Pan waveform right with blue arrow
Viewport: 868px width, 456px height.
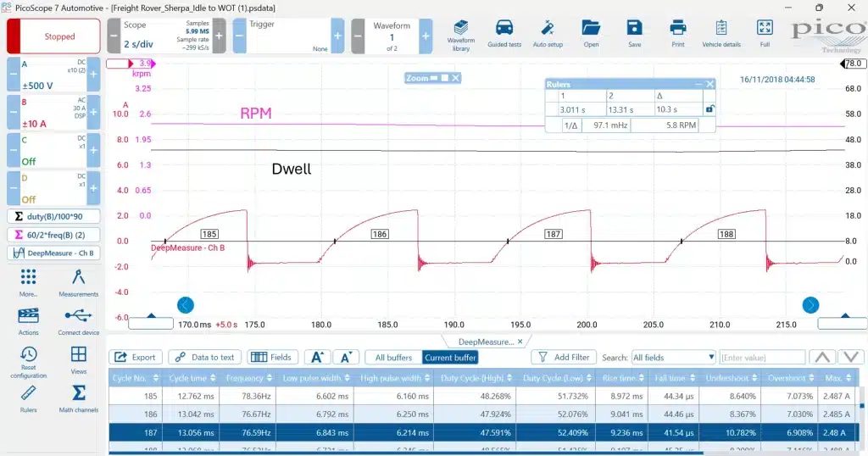click(810, 305)
